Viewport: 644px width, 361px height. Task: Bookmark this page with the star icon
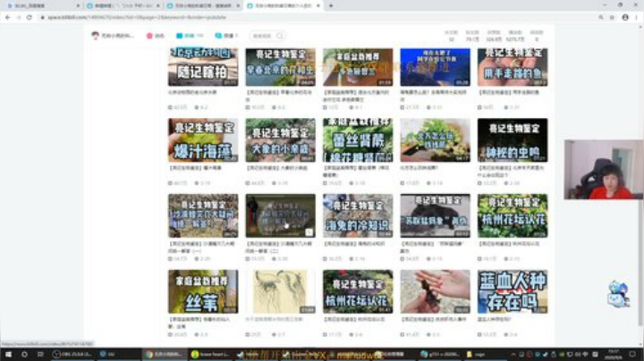(x=612, y=17)
